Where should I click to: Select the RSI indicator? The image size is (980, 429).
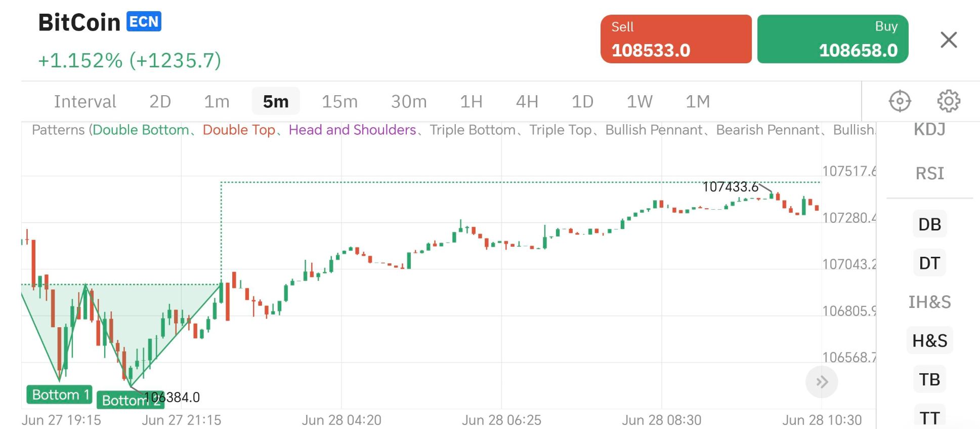(x=929, y=174)
